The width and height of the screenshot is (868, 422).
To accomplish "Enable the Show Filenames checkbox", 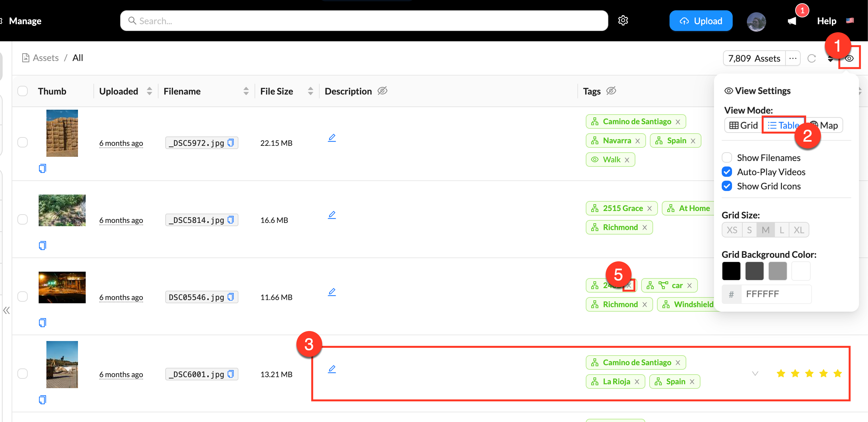I will [x=727, y=157].
